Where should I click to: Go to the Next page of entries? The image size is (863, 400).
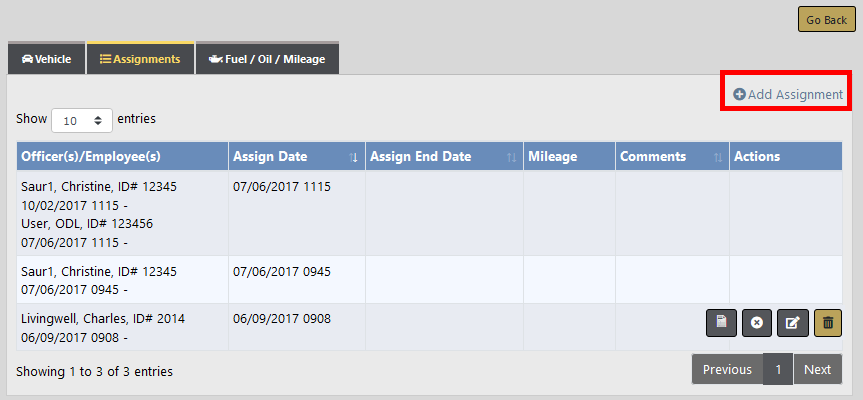click(x=817, y=369)
